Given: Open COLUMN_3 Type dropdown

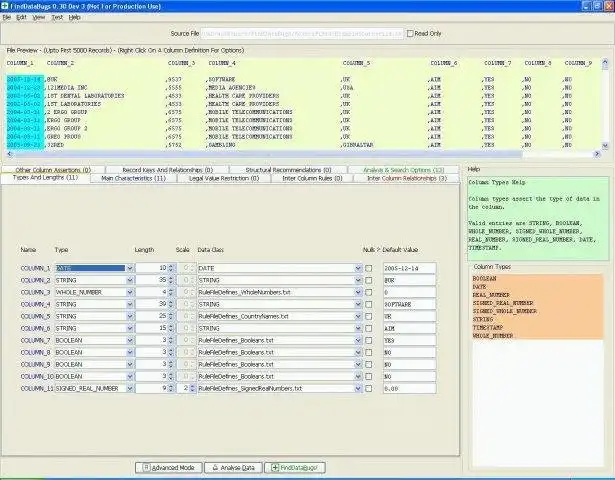Looking at the screenshot, I should pos(129,292).
